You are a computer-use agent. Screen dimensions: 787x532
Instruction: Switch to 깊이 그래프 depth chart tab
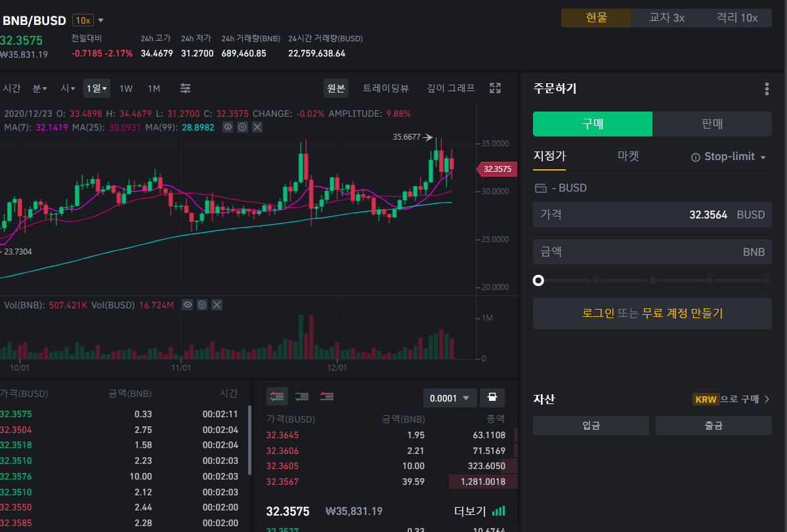pyautogui.click(x=451, y=89)
